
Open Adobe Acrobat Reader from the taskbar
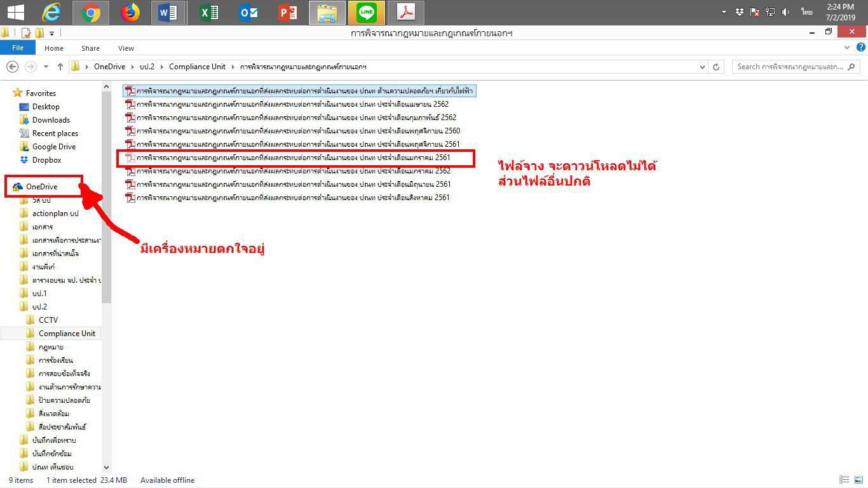[405, 12]
